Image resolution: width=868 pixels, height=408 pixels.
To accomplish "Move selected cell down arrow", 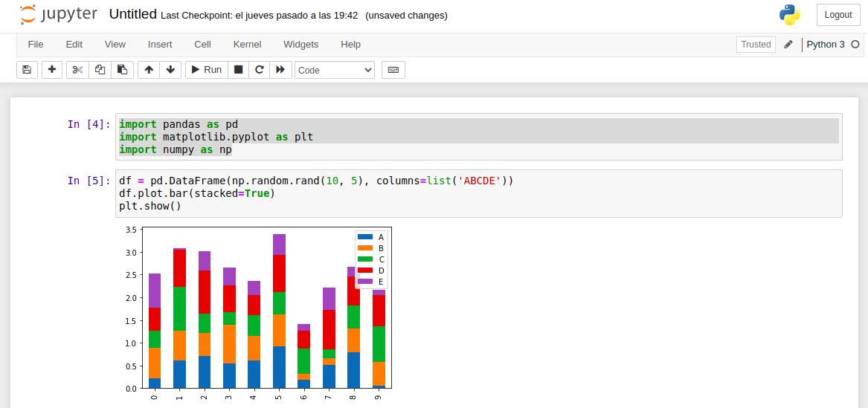I will 170,70.
